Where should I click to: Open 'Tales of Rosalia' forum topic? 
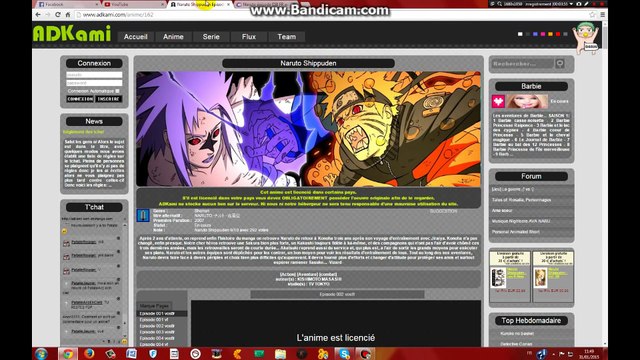click(522, 200)
